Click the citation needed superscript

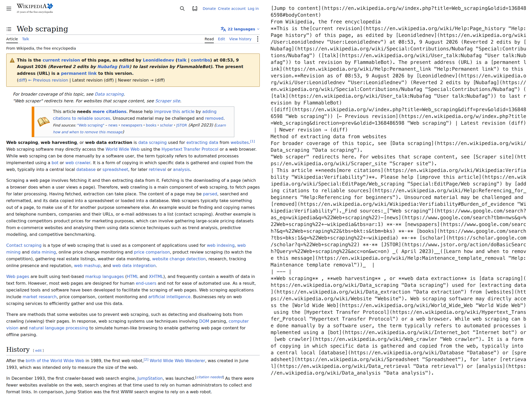click(x=210, y=377)
